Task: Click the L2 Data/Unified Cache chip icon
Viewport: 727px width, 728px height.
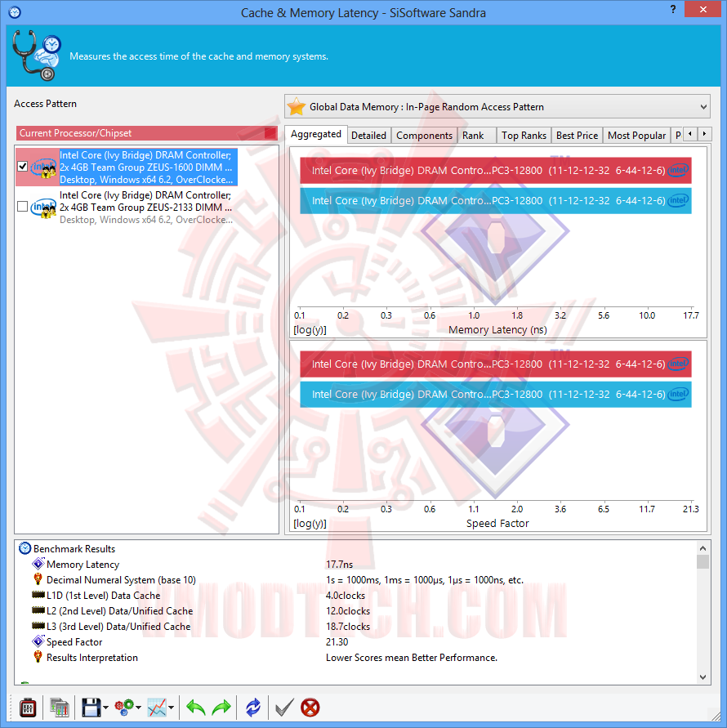Action: pos(38,610)
